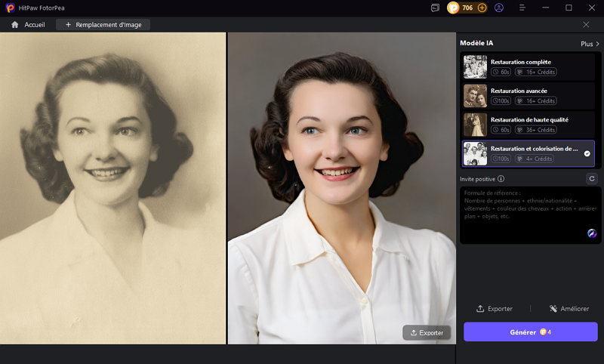Screen dimensions: 604x364
Task: Toggle checkmark on Restauration et colorisation model
Action: point(587,153)
